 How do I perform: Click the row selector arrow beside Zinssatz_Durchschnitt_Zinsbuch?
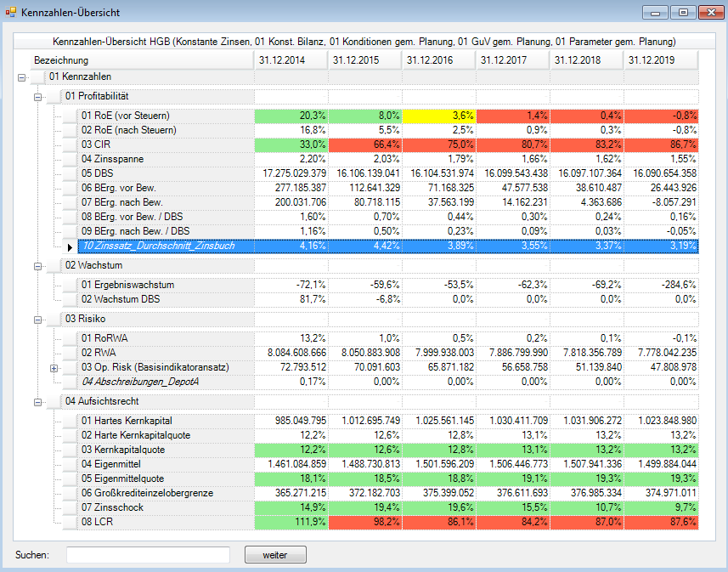pos(71,246)
